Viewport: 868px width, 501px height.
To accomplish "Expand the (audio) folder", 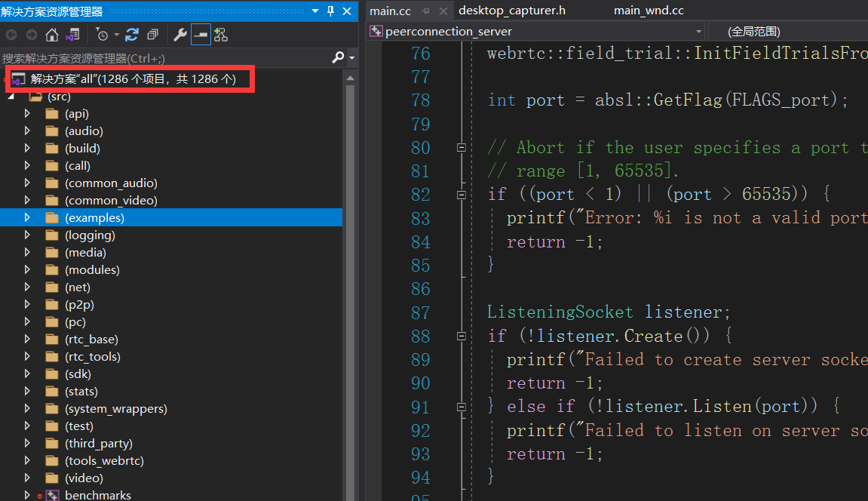I will coord(27,131).
